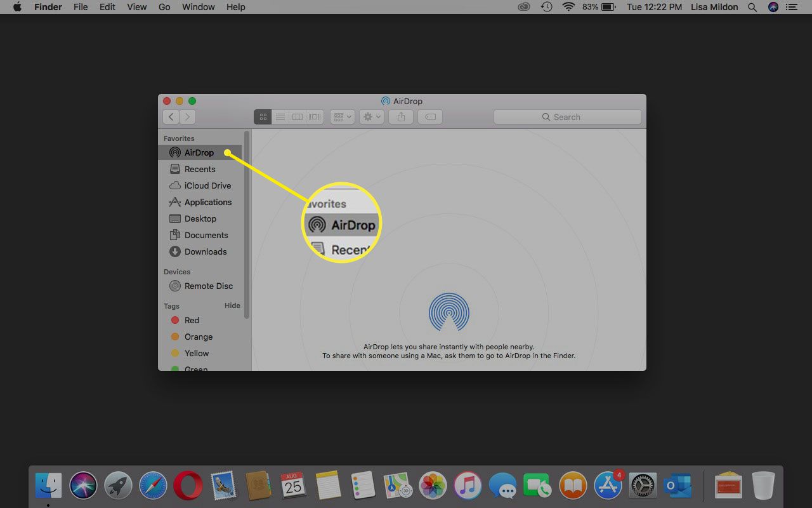Viewport: 812px width, 508px height.
Task: Click Siri icon in menu bar
Action: click(x=773, y=7)
